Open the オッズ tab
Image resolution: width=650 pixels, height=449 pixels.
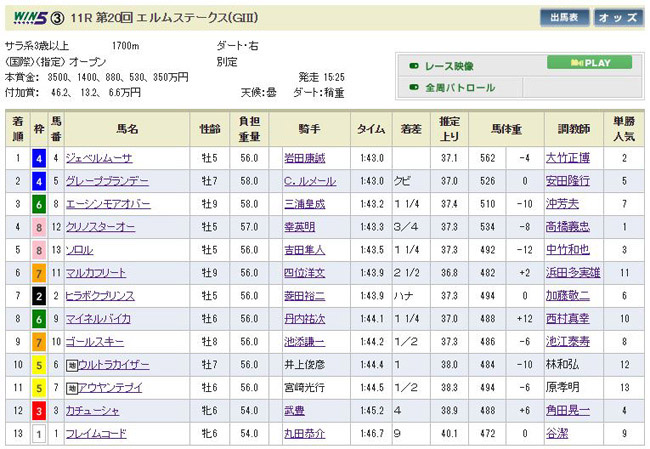point(619,18)
